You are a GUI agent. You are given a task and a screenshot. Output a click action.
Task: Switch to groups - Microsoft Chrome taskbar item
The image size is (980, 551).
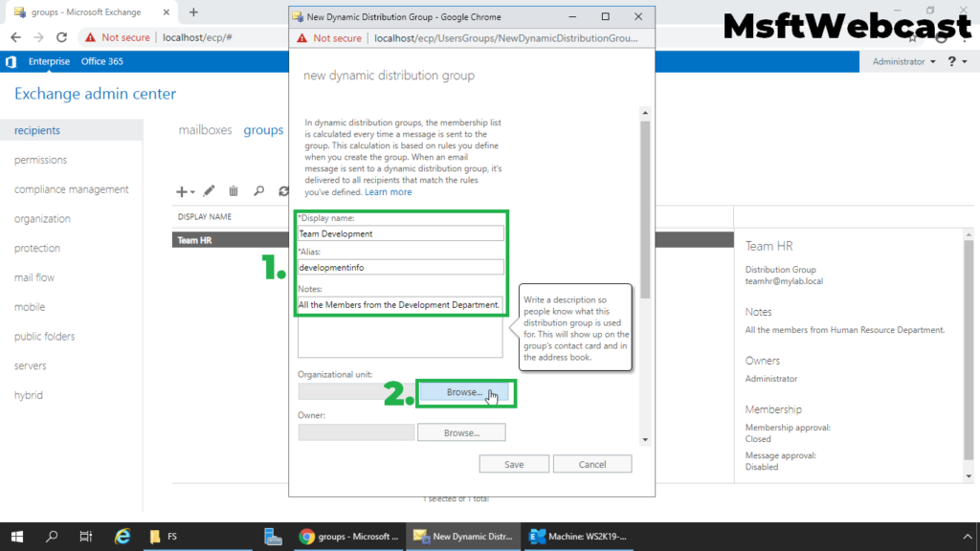pos(348,536)
